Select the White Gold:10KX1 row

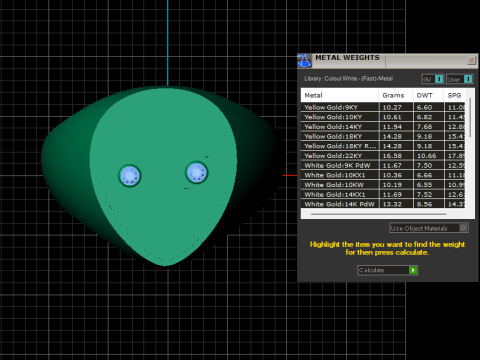pos(383,175)
